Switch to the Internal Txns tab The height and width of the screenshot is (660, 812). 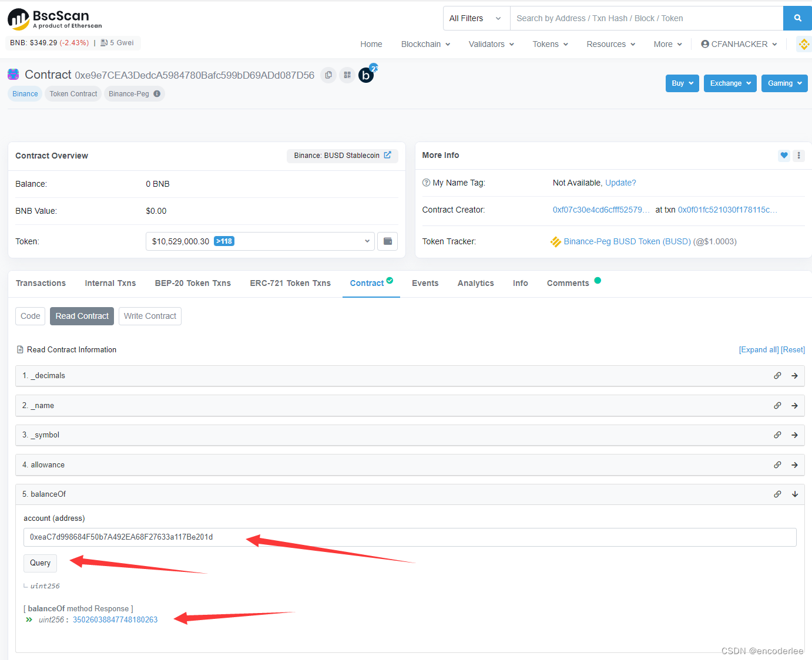[110, 283]
